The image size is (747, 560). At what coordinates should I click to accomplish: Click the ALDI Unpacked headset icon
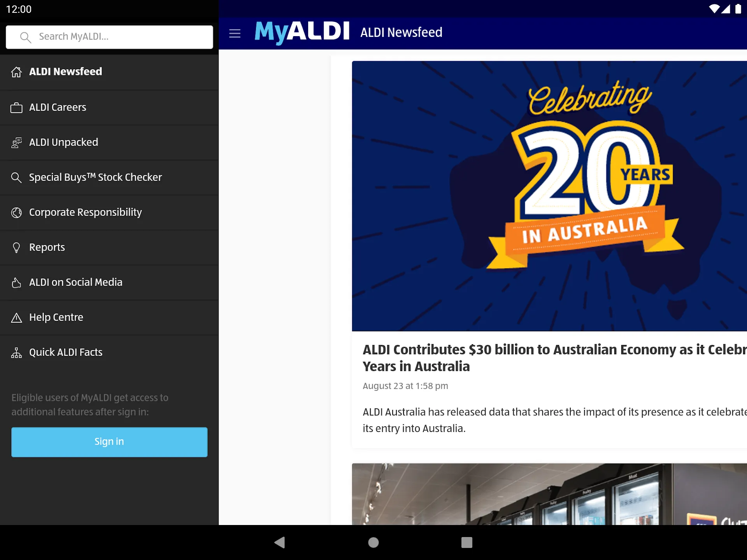(16, 142)
